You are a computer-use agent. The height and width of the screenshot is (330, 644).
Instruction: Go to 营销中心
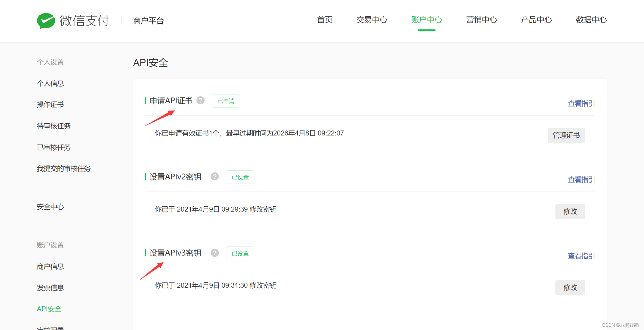click(x=481, y=20)
